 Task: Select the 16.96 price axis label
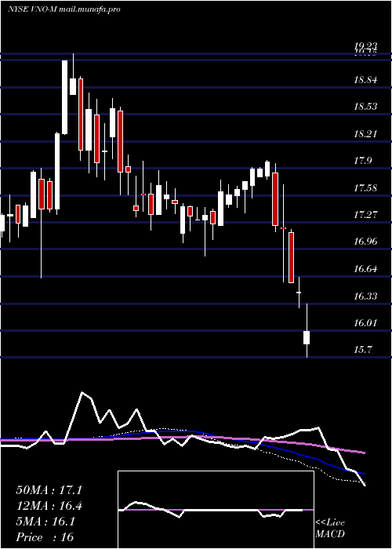(365, 242)
